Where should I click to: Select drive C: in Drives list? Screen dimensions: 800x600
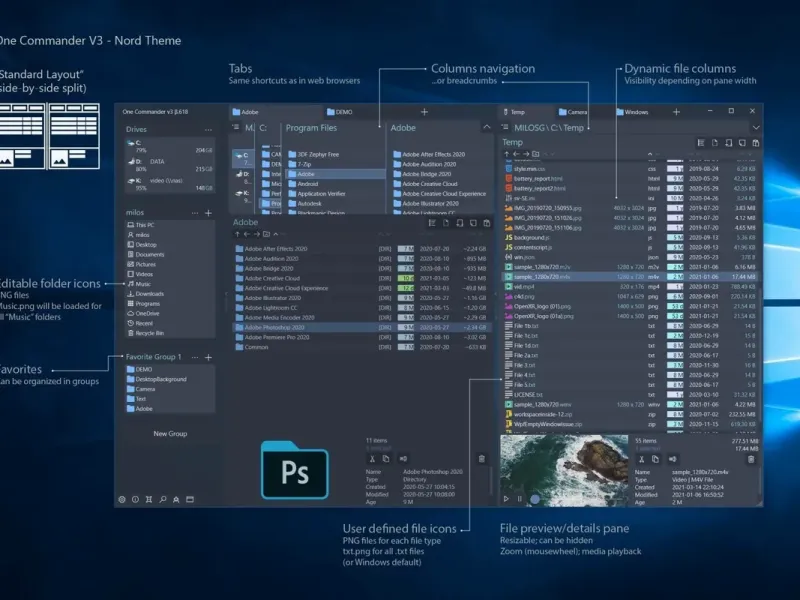(x=170, y=147)
